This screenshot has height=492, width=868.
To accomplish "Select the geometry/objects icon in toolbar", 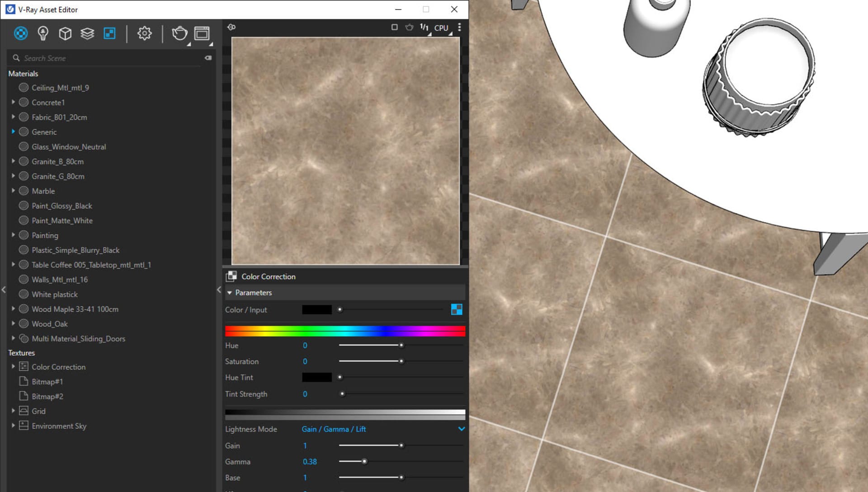I will click(65, 33).
